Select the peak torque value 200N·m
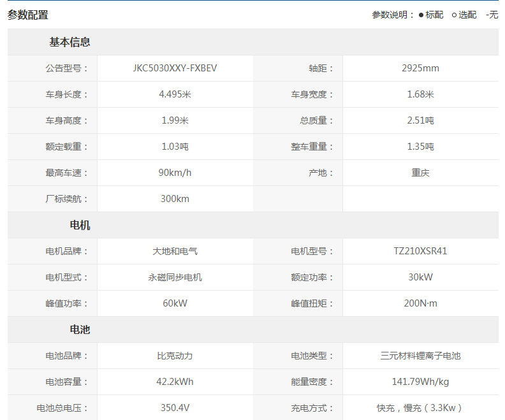Screen dimensions: 505x420 click(420, 303)
